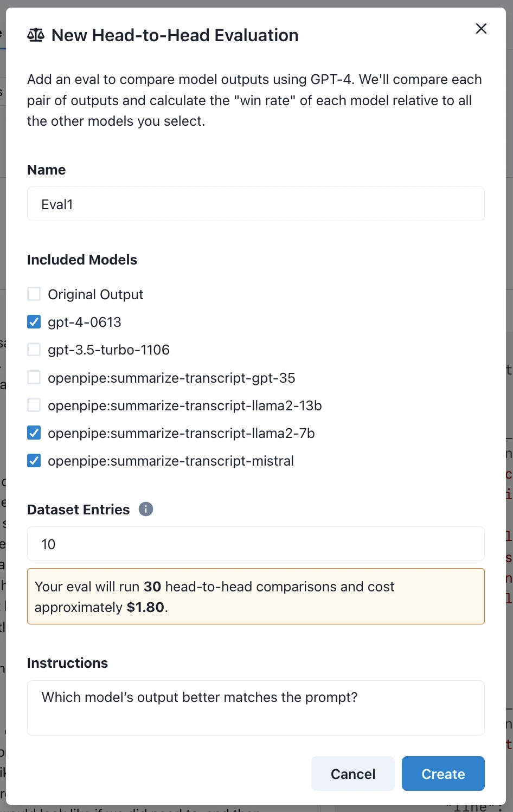Uncheck the gpt-4-0613 model
Image resolution: width=513 pixels, height=812 pixels.
click(x=34, y=321)
